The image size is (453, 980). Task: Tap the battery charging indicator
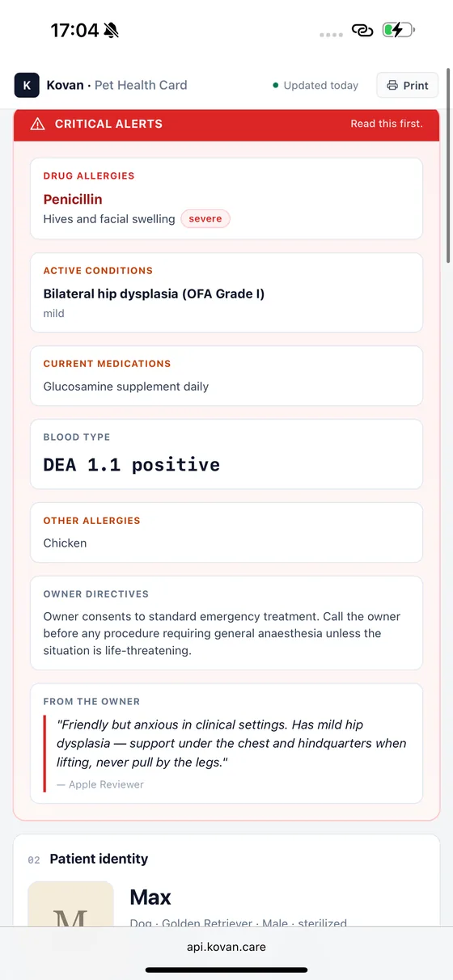[x=398, y=31]
